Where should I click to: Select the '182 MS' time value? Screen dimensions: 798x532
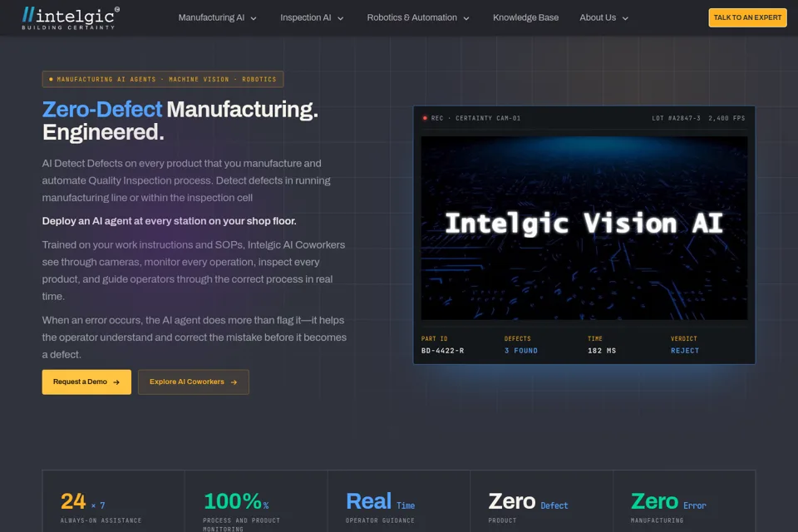coord(602,351)
